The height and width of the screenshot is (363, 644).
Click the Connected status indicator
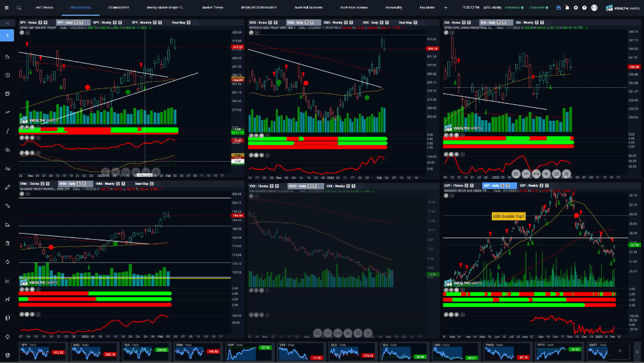click(539, 7)
